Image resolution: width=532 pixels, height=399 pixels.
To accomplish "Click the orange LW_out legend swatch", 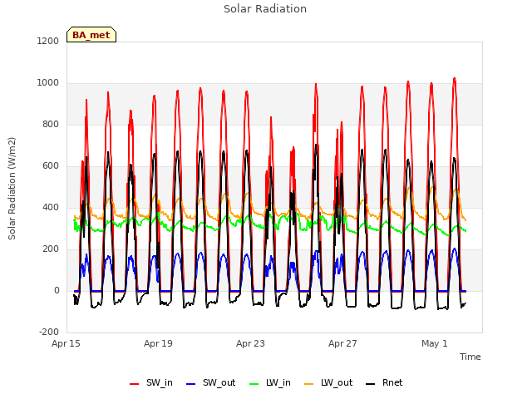I will [309, 384].
